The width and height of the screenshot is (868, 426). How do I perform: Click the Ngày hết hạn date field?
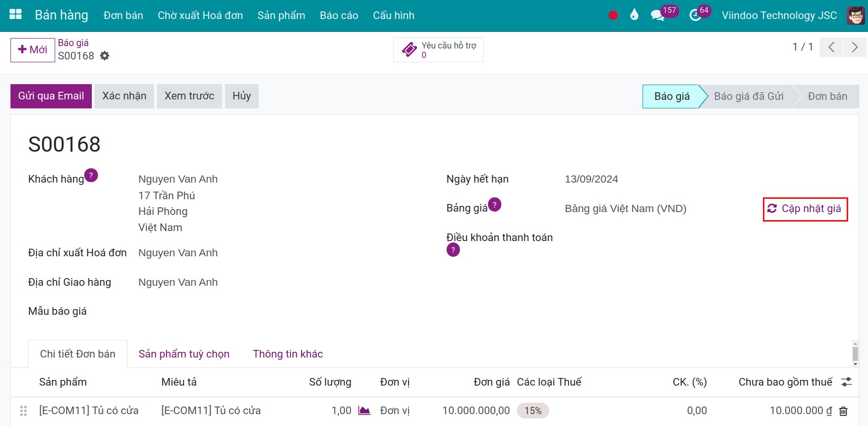coord(591,179)
